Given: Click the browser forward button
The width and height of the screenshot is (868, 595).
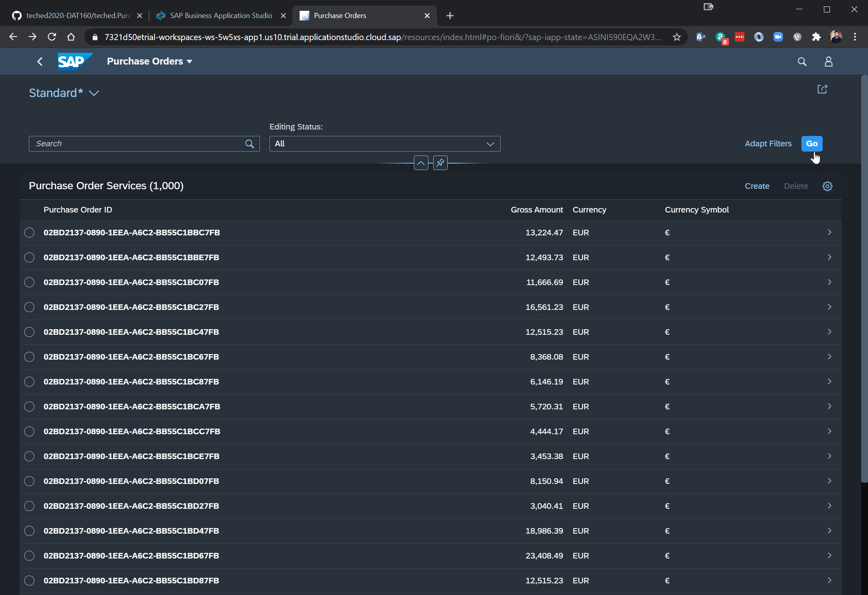Looking at the screenshot, I should tap(32, 37).
